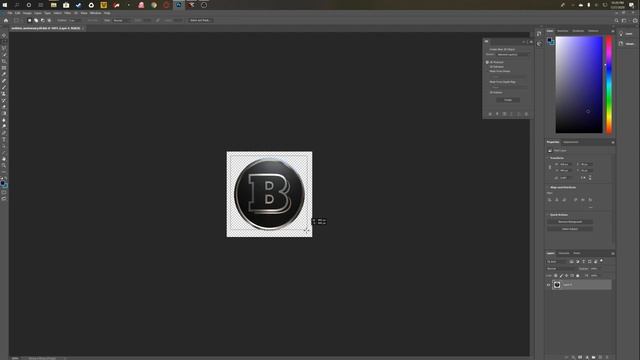Open the Window menu
640x360 pixels.
coord(96,13)
